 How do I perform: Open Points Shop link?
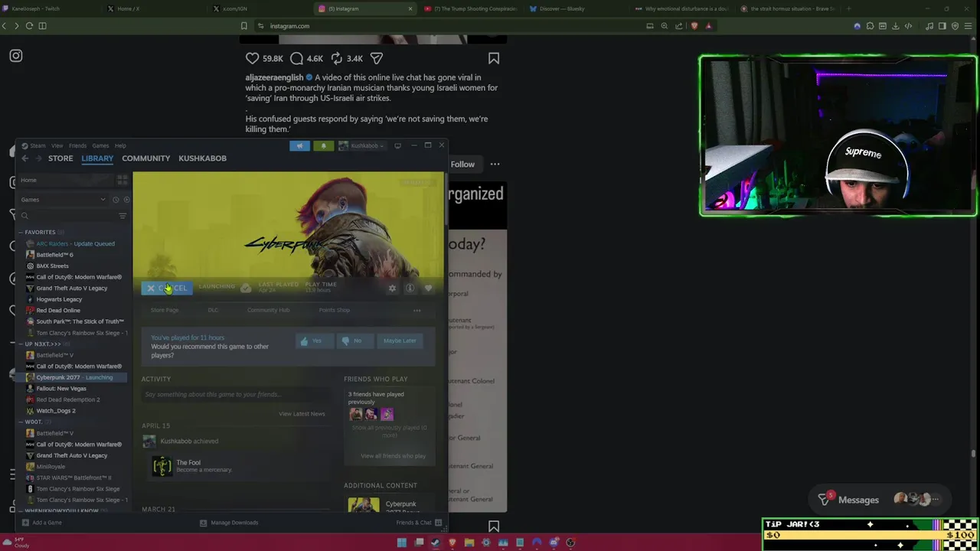(x=334, y=310)
